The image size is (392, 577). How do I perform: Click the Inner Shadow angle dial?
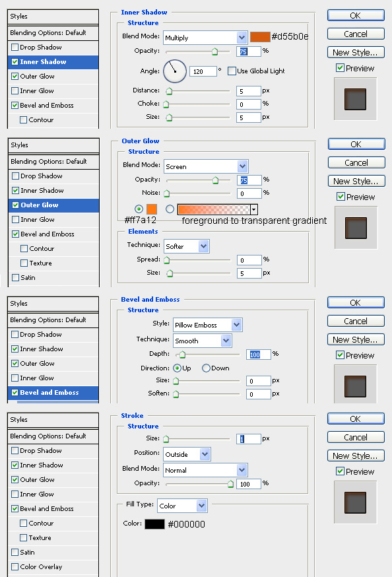(175, 71)
